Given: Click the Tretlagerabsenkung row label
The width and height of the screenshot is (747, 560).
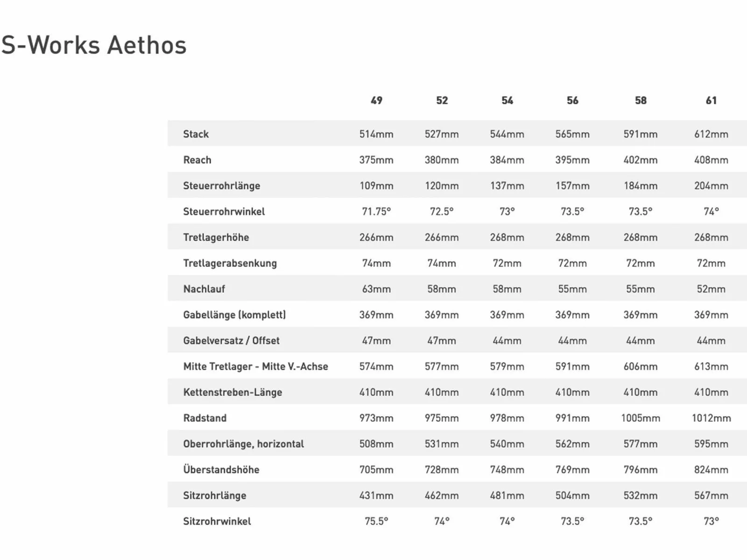Looking at the screenshot, I should coord(230,263).
